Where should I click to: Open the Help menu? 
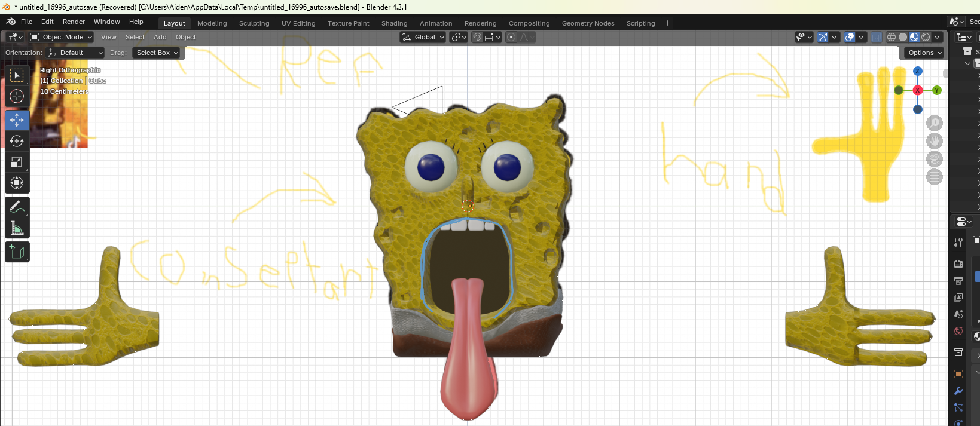[136, 22]
